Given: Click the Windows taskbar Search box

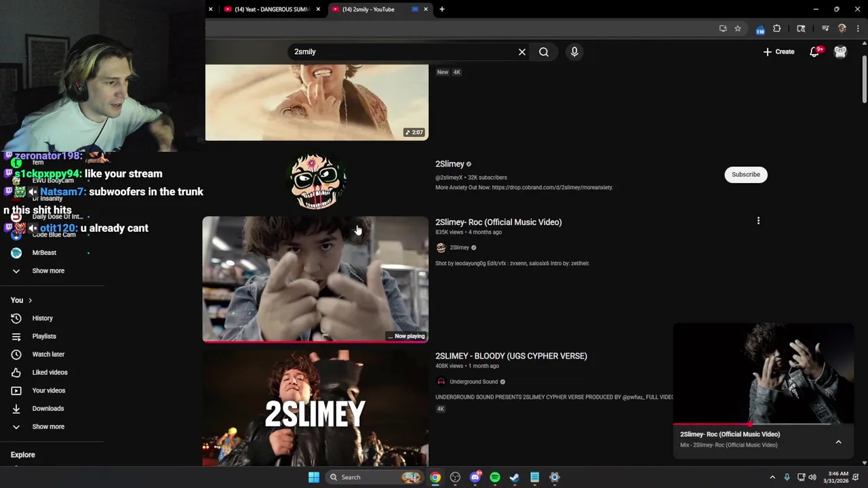Looking at the screenshot, I should pos(374,477).
